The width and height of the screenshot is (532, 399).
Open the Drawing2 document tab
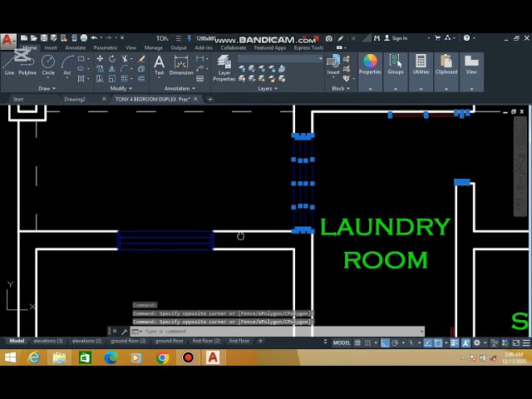point(75,100)
